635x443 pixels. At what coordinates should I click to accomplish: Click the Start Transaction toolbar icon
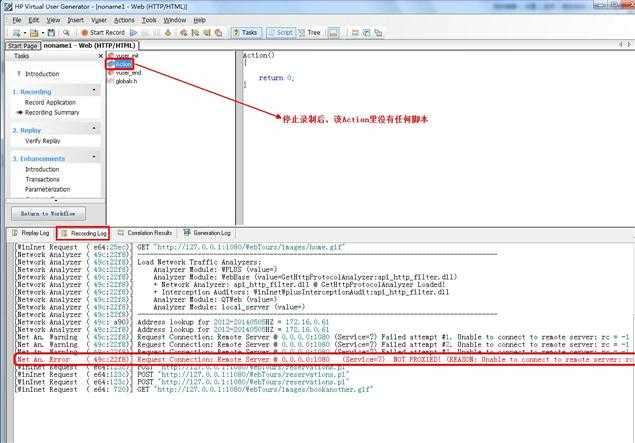[184, 33]
